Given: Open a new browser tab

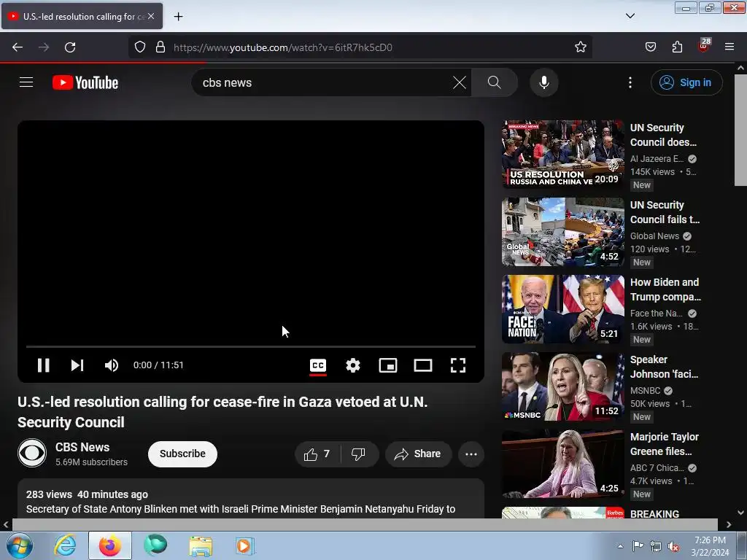Looking at the screenshot, I should coord(178,17).
